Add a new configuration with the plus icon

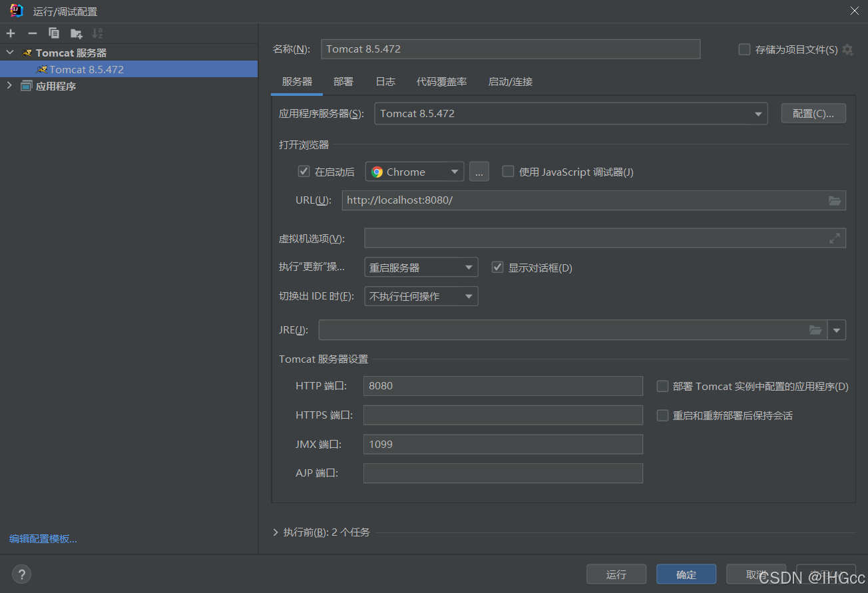pyautogui.click(x=11, y=33)
